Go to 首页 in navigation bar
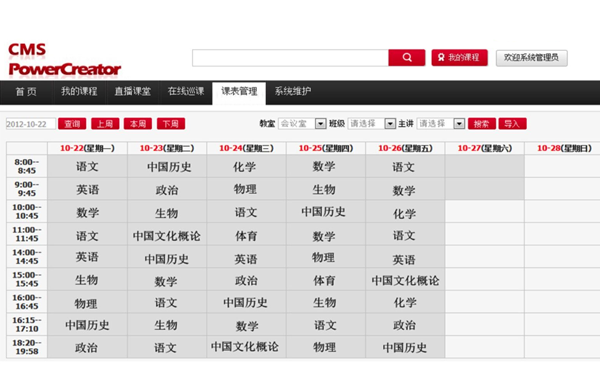 click(x=26, y=92)
